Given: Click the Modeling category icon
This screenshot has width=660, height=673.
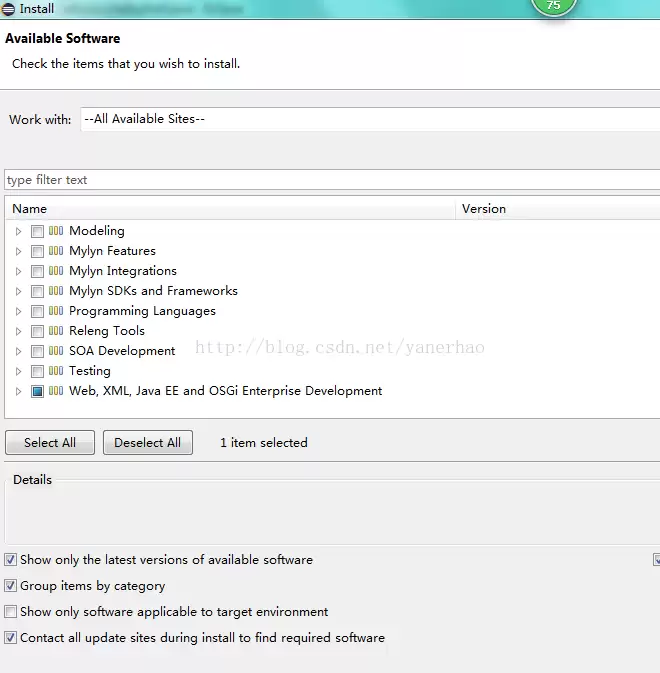Looking at the screenshot, I should (56, 231).
